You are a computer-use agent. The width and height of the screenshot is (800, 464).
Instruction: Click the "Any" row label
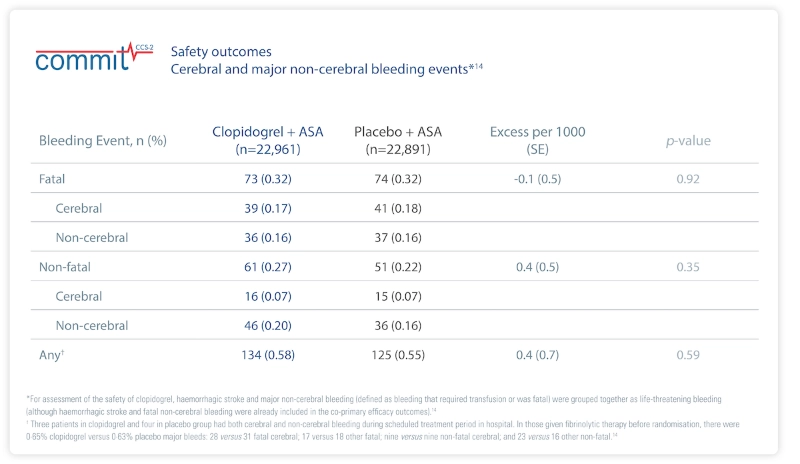click(52, 354)
